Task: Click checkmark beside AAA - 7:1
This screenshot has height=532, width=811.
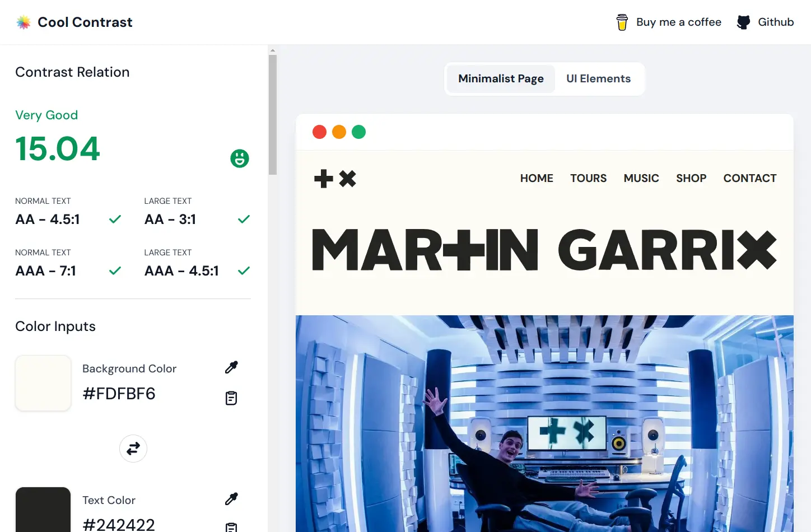Action: [115, 271]
